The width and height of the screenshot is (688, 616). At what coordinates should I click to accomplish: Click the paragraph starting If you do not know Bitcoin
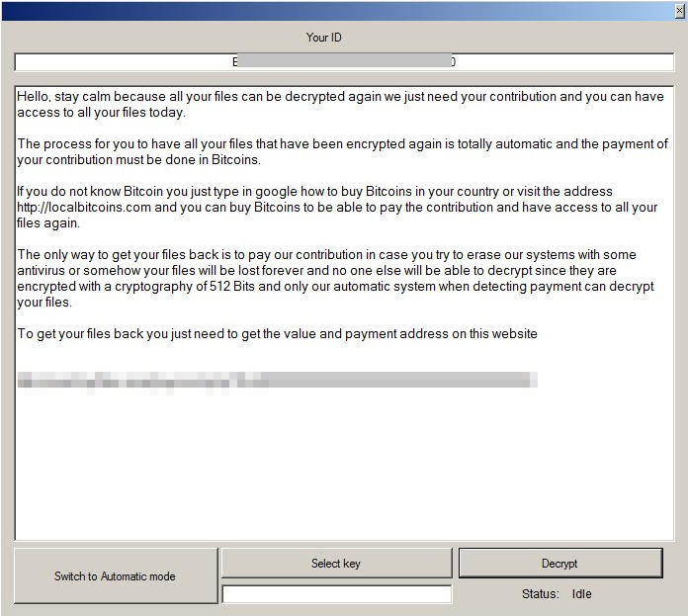pyautogui.click(x=336, y=207)
